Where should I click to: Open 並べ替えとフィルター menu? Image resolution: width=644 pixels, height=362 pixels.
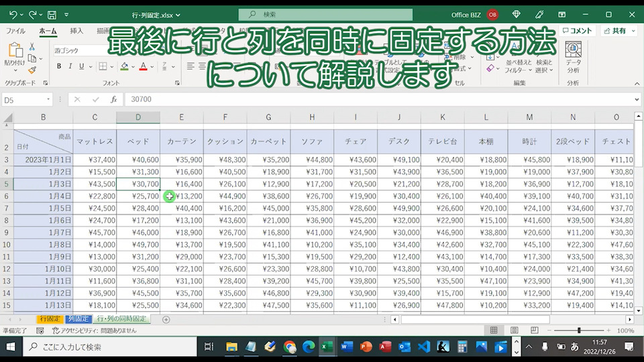[519, 58]
